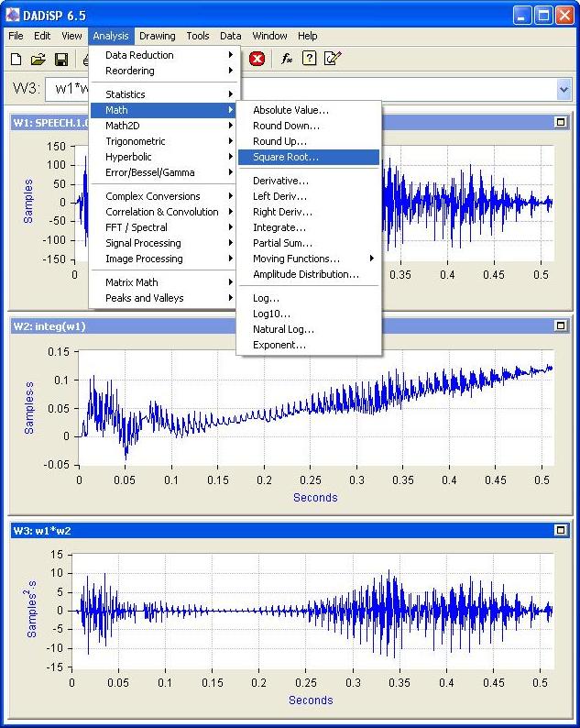This screenshot has height=728, width=580.
Task: Select Round Down menu item
Action: click(309, 126)
